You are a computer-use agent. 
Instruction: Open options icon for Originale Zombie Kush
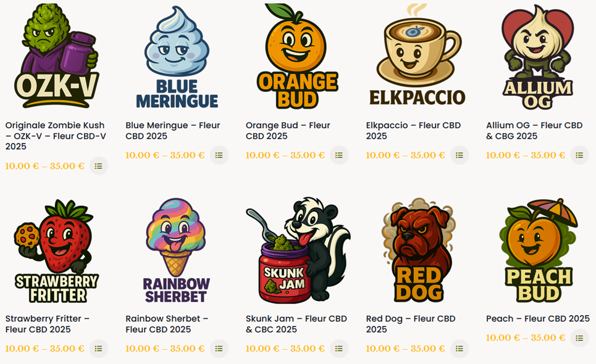pos(99,166)
